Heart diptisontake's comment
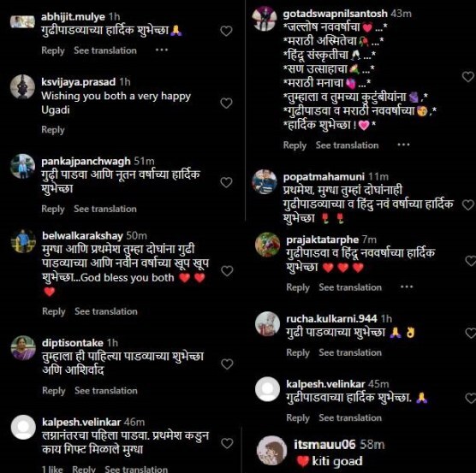 [x=227, y=364]
